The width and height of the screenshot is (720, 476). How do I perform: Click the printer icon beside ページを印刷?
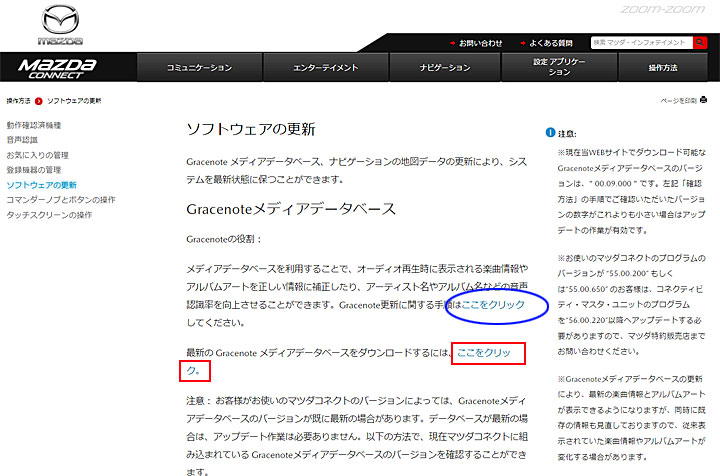(703, 100)
